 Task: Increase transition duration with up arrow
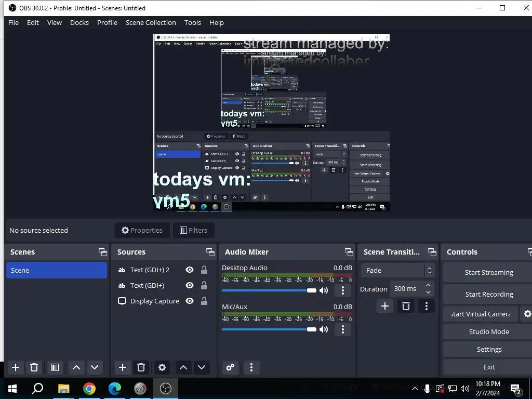click(428, 285)
